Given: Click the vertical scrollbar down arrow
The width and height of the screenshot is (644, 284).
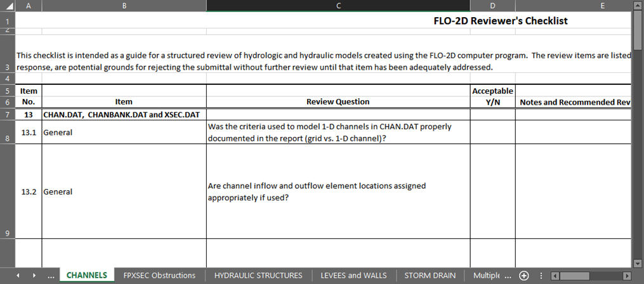Looking at the screenshot, I should coord(638,263).
